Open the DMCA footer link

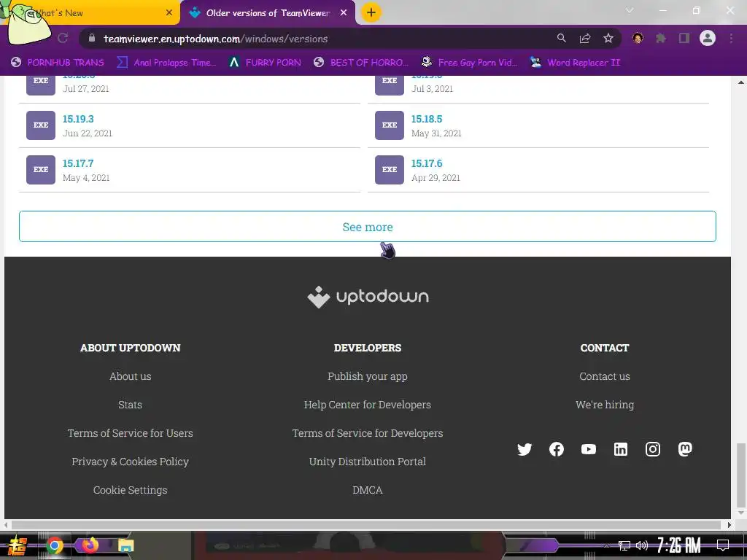pyautogui.click(x=368, y=490)
